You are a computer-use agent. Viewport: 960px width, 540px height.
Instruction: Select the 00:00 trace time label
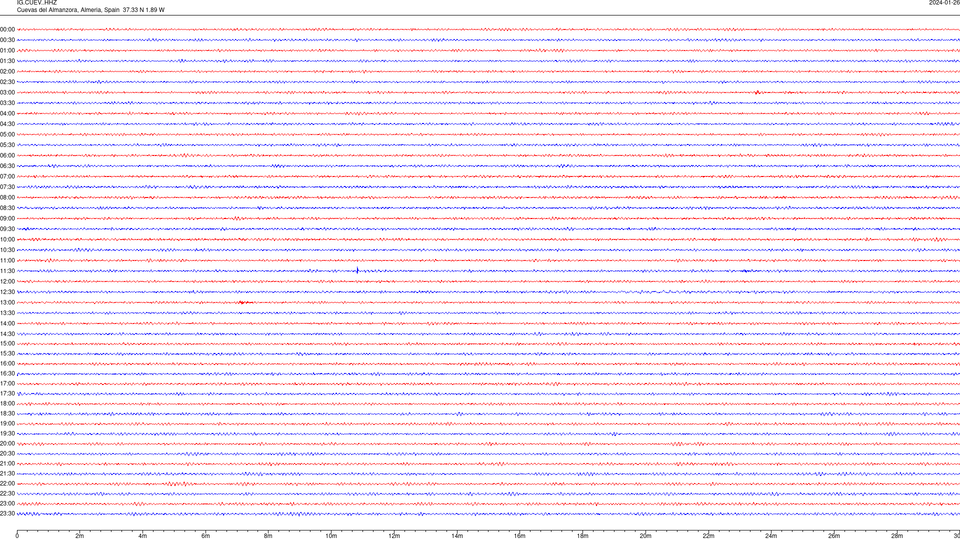7,29
